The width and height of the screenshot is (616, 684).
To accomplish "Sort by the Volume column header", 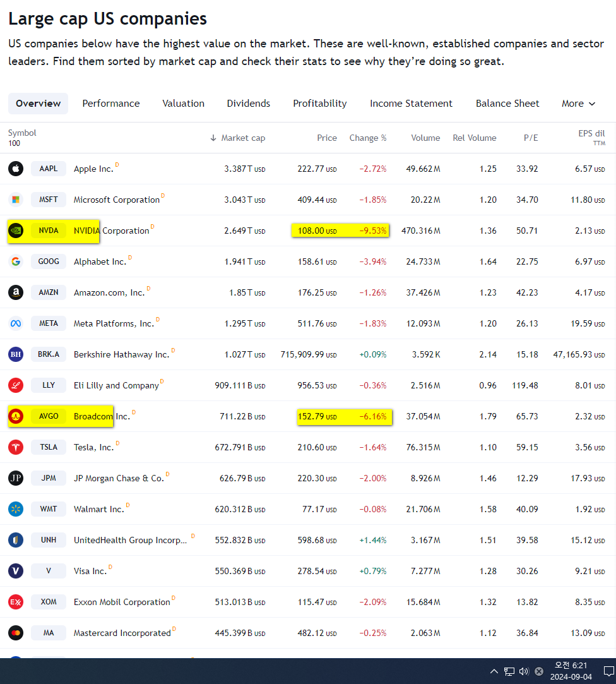I will click(425, 138).
